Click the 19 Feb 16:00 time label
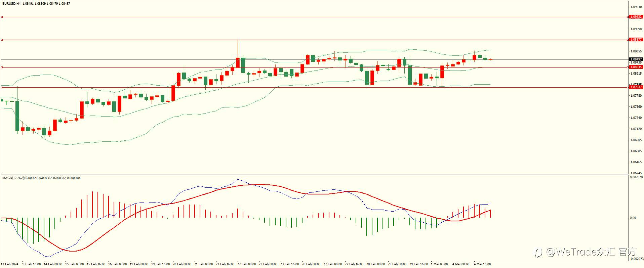This screenshot has width=644, height=268. pos(161,264)
